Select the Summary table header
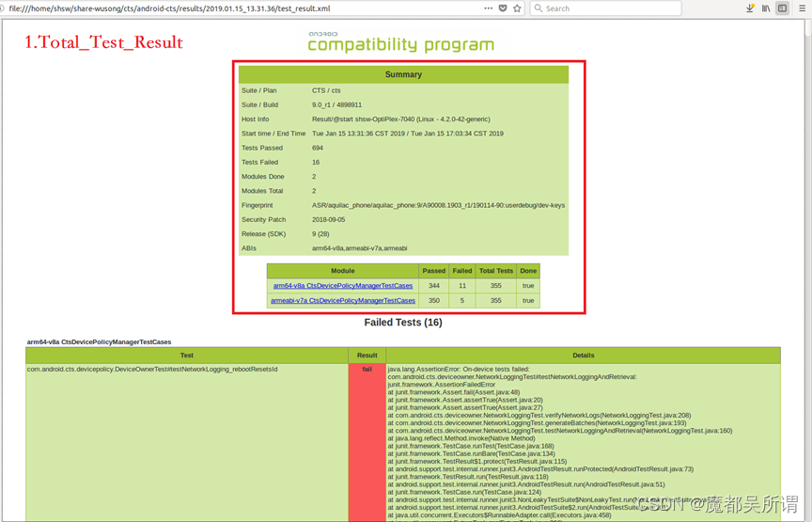812x522 pixels. click(x=403, y=74)
